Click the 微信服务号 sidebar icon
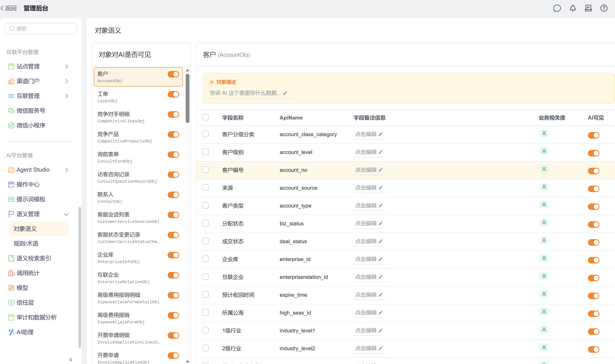The width and height of the screenshot is (615, 364). click(11, 111)
